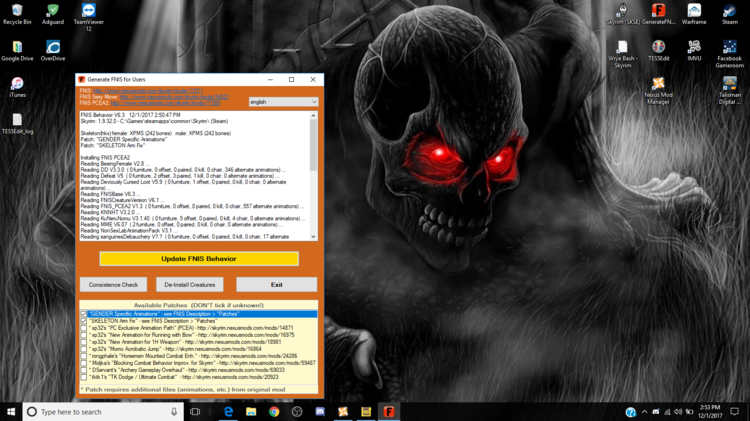Click the log scrollbar up arrow
The width and height of the screenshot is (750, 421).
point(313,115)
